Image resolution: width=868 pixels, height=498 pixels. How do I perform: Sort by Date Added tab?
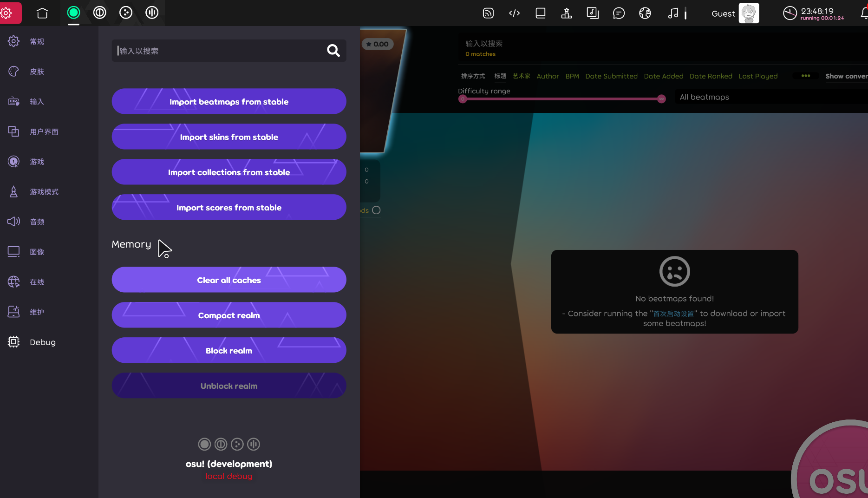pyautogui.click(x=664, y=76)
